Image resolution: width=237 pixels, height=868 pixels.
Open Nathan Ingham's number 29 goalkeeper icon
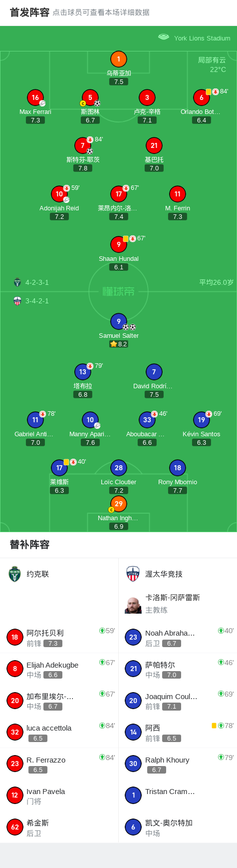pyautogui.click(x=119, y=504)
